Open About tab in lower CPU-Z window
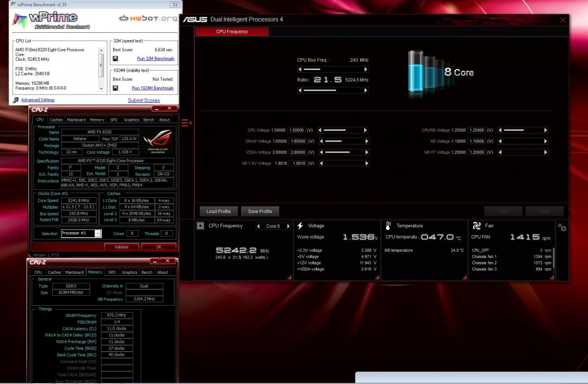 (x=163, y=272)
